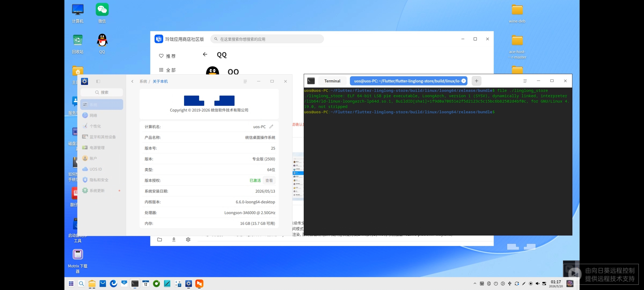The width and height of the screenshot is (644, 290).
Task: Open the on-screen keyboard tray icon
Action: [x=482, y=284]
